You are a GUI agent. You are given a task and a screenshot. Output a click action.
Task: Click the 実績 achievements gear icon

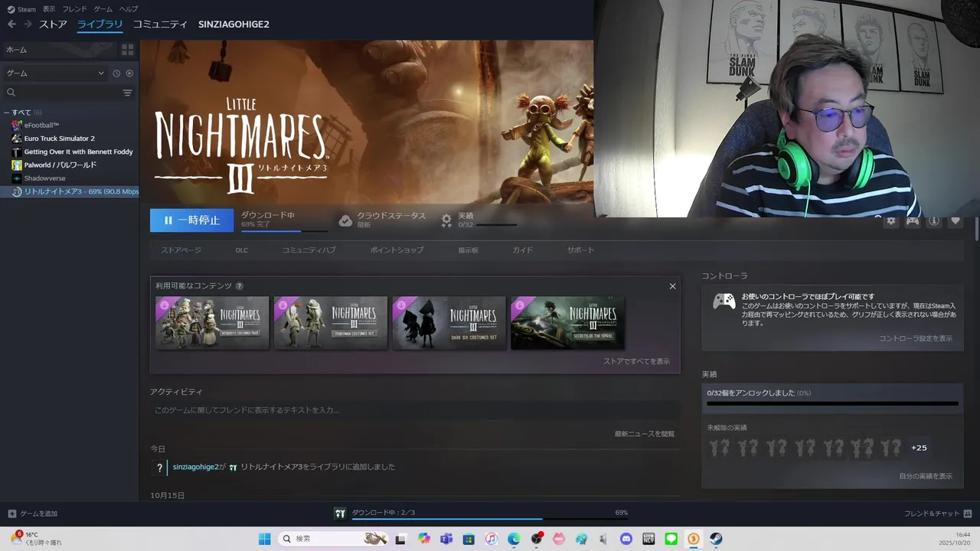pyautogui.click(x=446, y=220)
